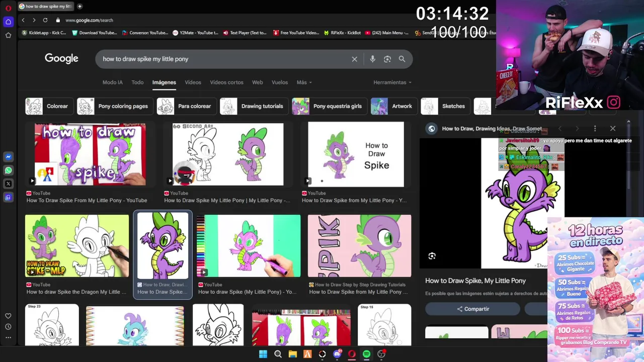Filter by Pony equestria girls chip
Image resolution: width=644 pixels, height=362 pixels.
coord(329,106)
